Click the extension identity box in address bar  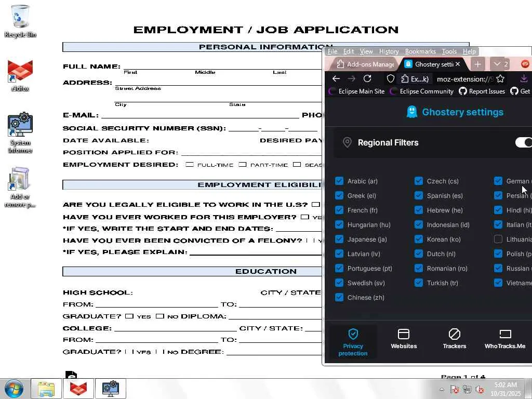pos(415,79)
